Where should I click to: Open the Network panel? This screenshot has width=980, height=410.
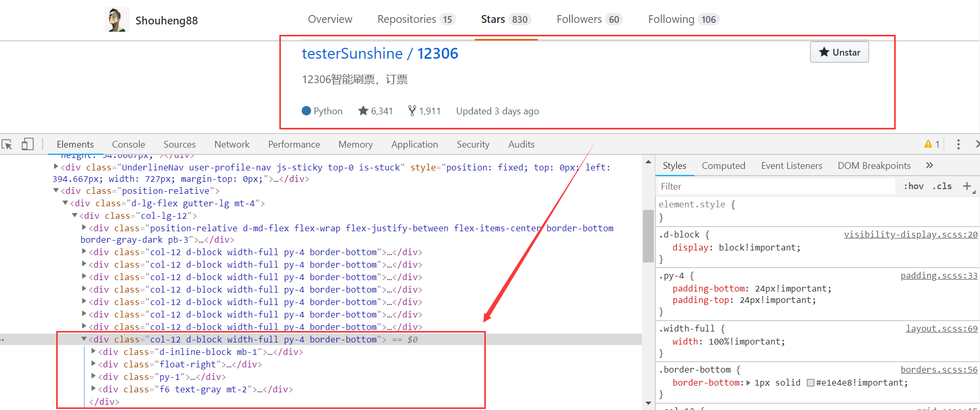tap(232, 144)
